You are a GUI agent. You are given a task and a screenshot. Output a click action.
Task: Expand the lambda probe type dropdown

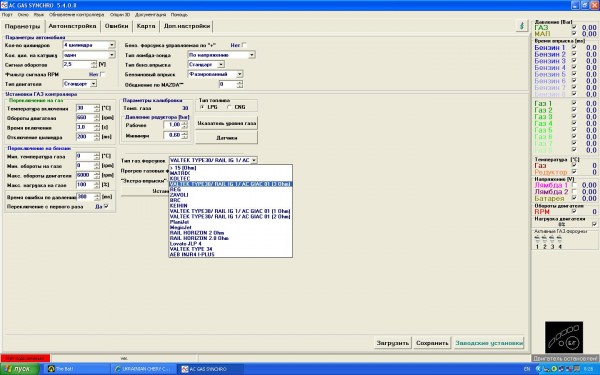(x=251, y=55)
